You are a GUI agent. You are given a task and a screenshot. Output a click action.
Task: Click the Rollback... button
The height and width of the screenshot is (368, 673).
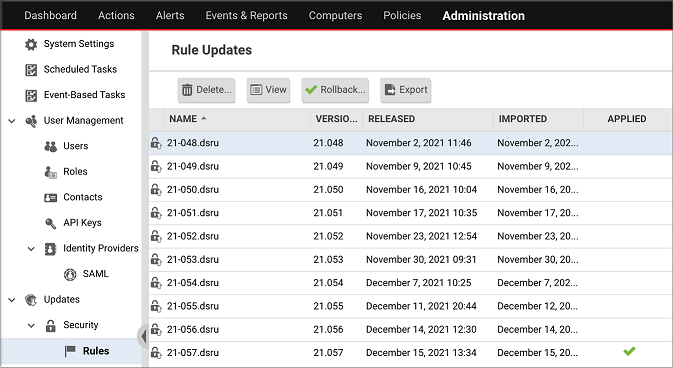(x=335, y=90)
